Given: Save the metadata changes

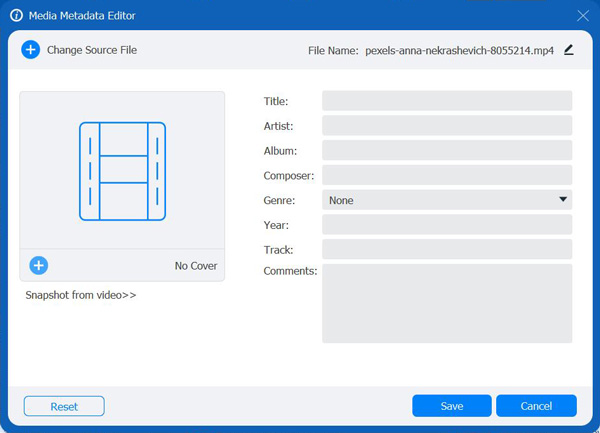Looking at the screenshot, I should coord(452,406).
